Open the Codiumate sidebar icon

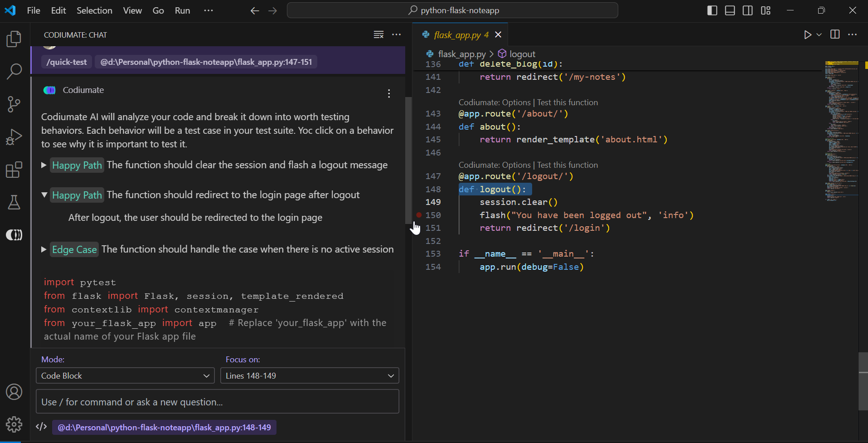click(x=14, y=235)
